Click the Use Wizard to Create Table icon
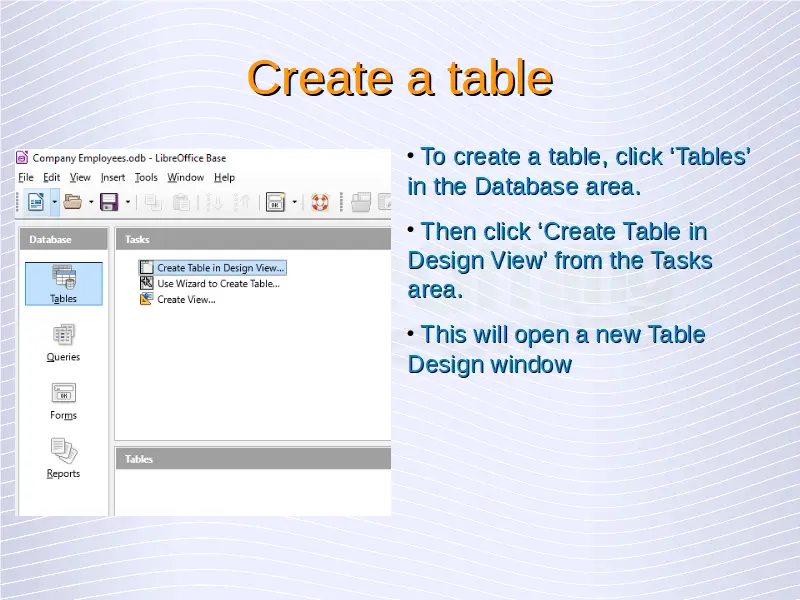 [x=146, y=283]
